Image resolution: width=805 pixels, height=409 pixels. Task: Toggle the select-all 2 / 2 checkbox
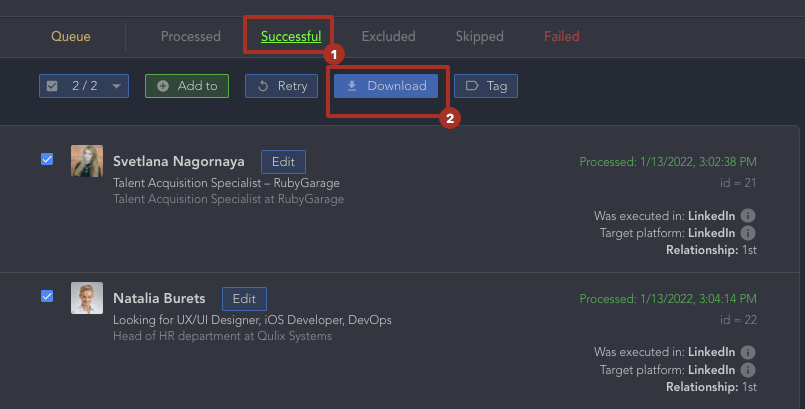pyautogui.click(x=53, y=86)
